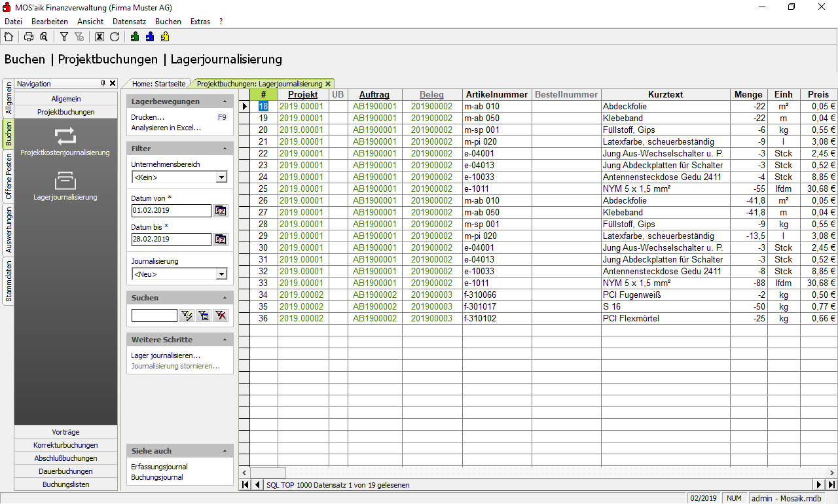This screenshot has width=838, height=504.
Task: Click Analysieren in Excel... link
Action: [166, 128]
